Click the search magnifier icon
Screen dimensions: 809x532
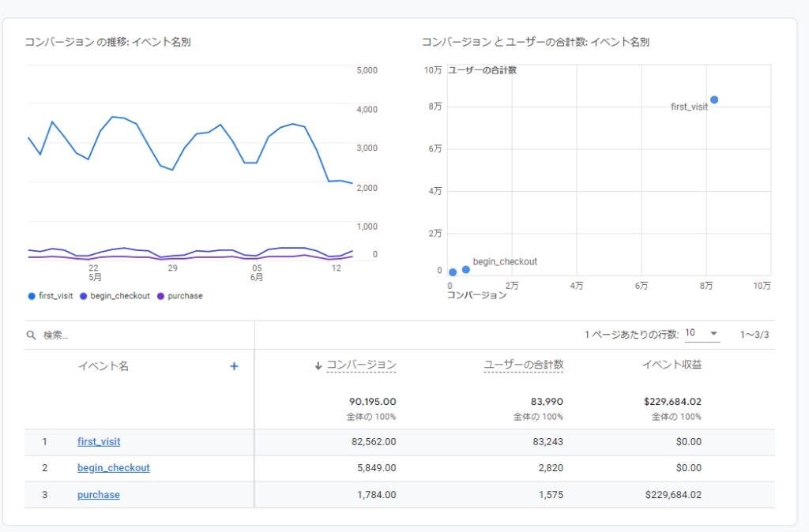tap(32, 335)
